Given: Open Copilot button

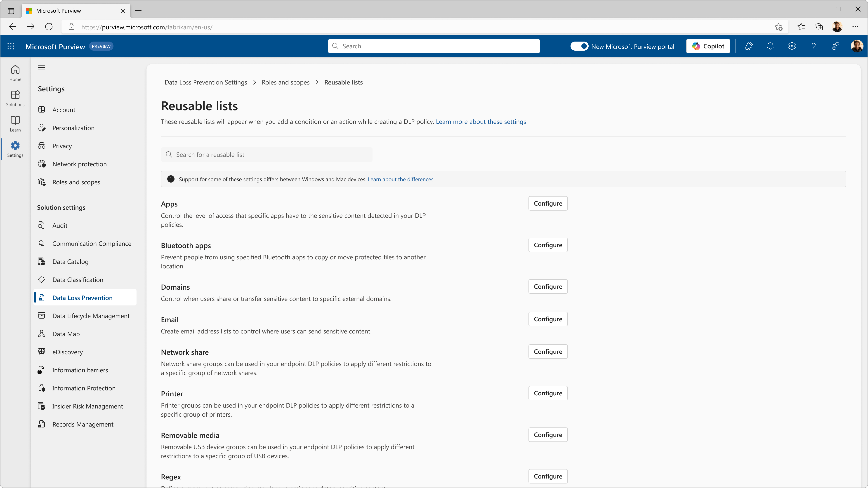Looking at the screenshot, I should coord(708,46).
